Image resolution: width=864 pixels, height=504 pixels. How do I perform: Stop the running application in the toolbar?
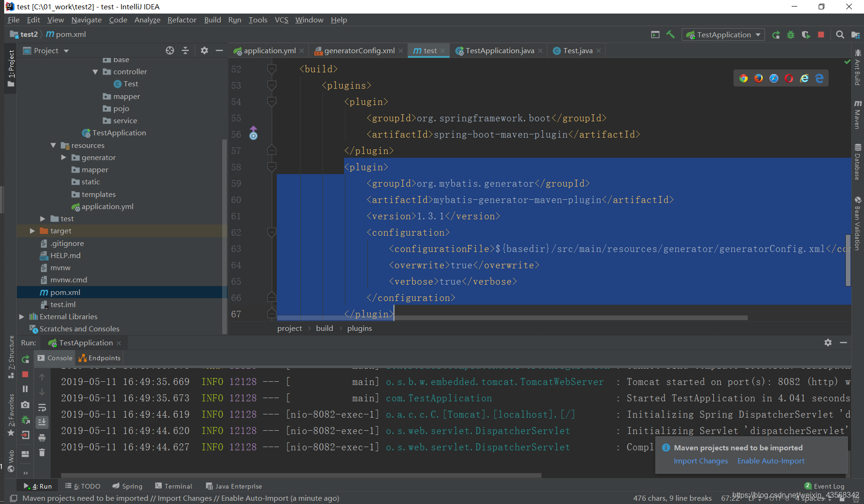(x=821, y=35)
